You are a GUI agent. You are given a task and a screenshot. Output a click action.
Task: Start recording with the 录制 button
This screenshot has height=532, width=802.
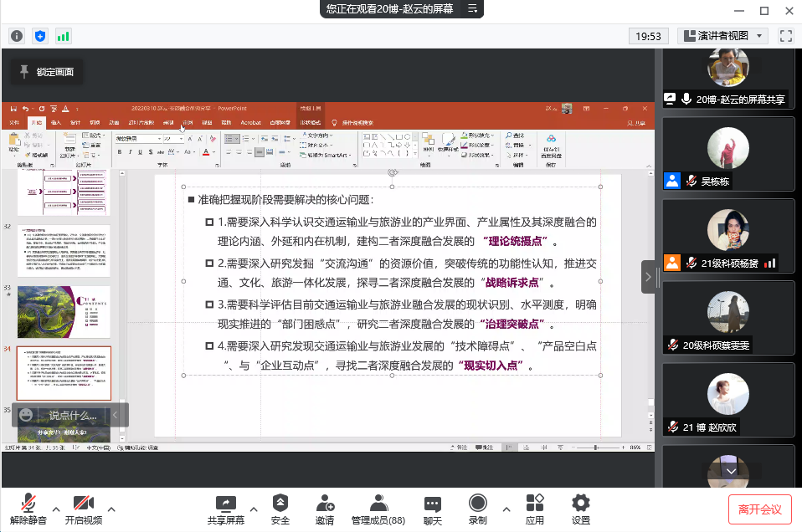(478, 509)
